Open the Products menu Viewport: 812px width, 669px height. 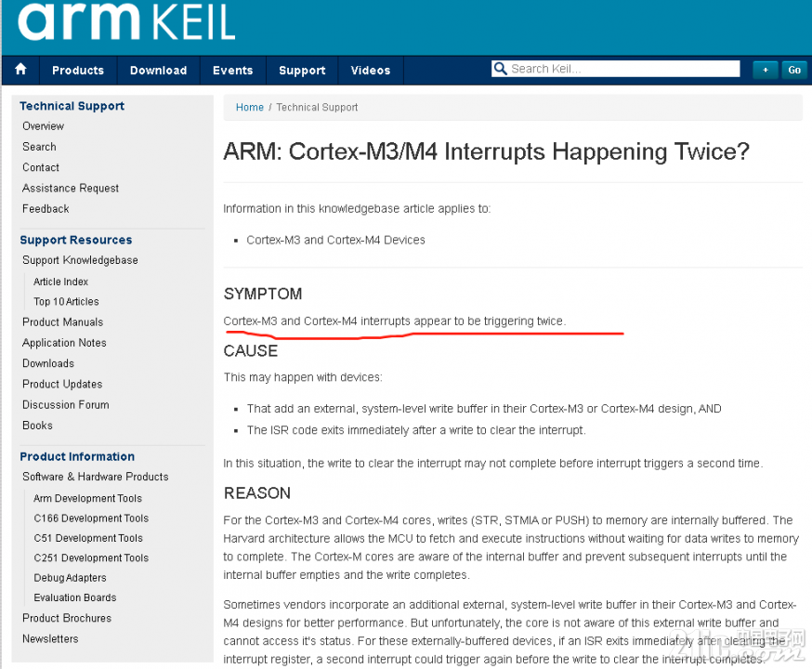click(x=78, y=71)
